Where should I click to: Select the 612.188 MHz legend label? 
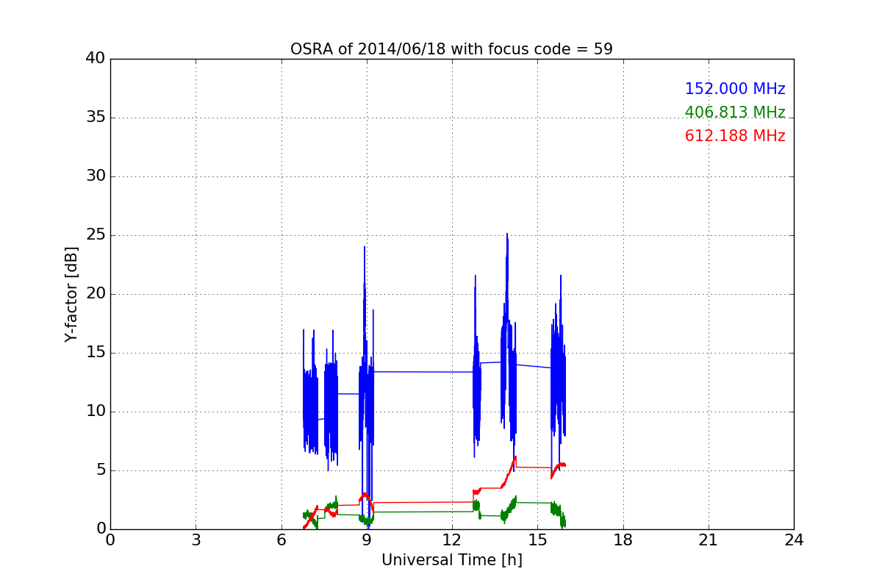(x=735, y=136)
